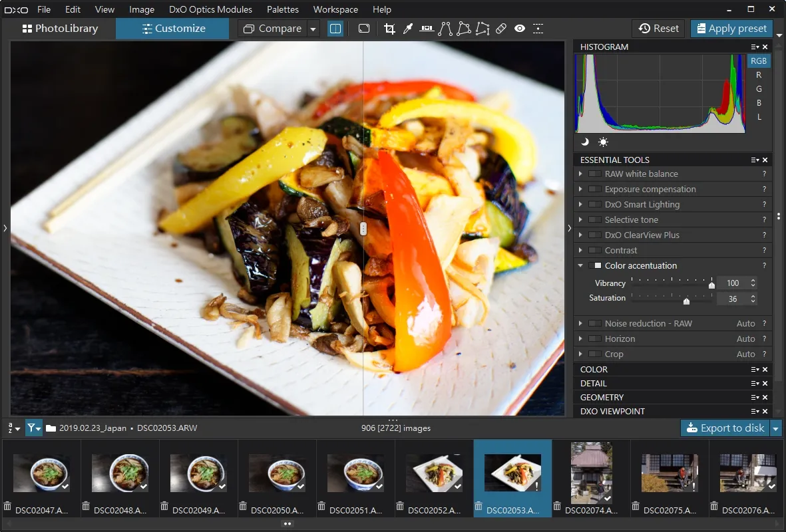The width and height of the screenshot is (786, 532).
Task: Show highlight clipping sun icon
Action: tap(603, 142)
